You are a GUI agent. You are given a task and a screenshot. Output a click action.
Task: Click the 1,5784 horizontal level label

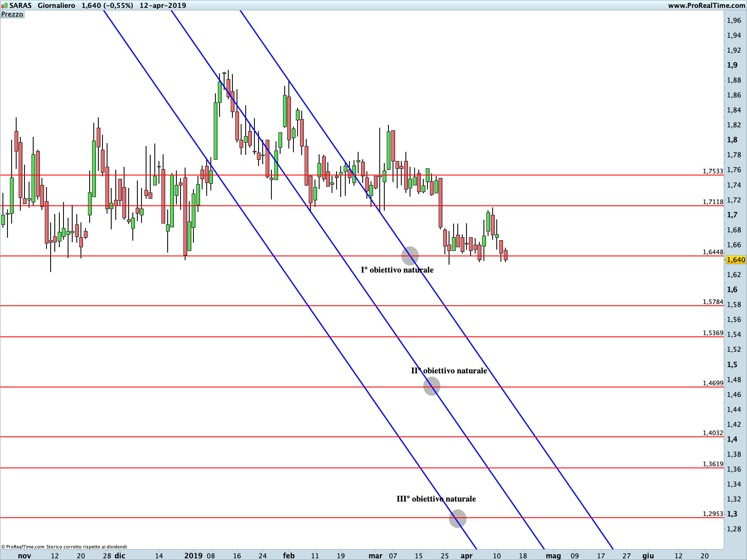tap(713, 302)
